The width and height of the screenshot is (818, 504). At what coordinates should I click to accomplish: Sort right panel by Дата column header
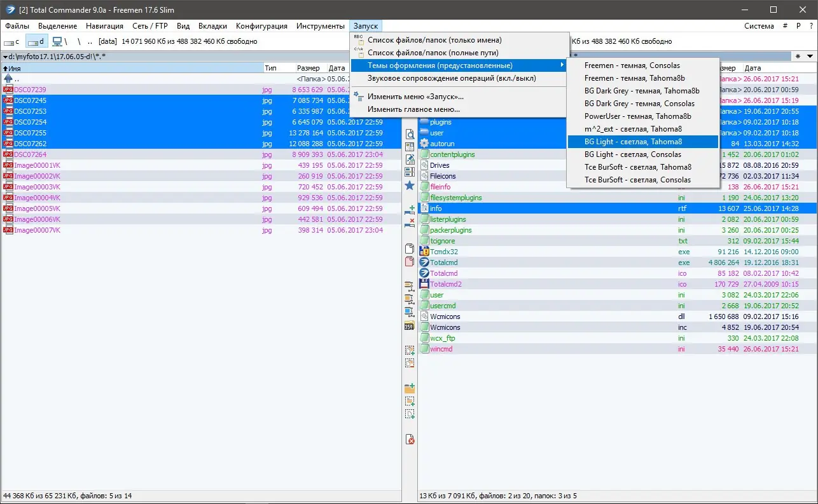pos(779,68)
